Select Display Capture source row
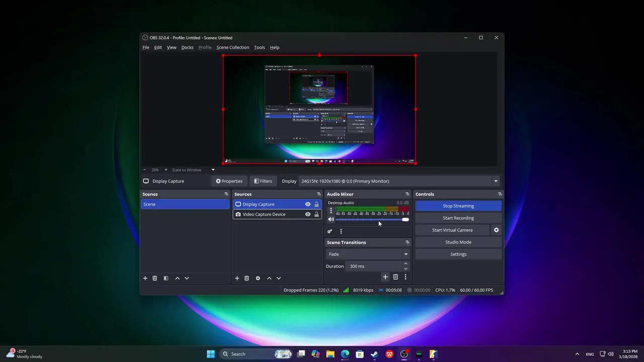644x362 pixels. tap(277, 204)
